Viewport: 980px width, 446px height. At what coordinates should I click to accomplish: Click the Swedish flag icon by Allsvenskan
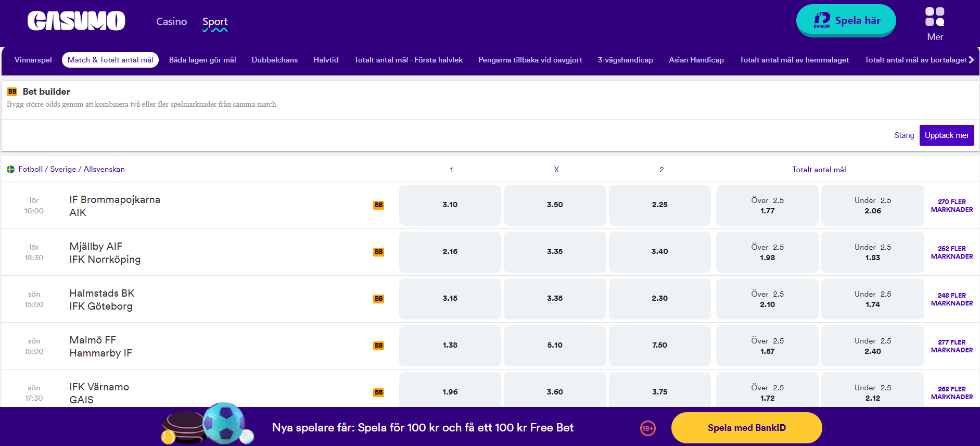coord(10,169)
